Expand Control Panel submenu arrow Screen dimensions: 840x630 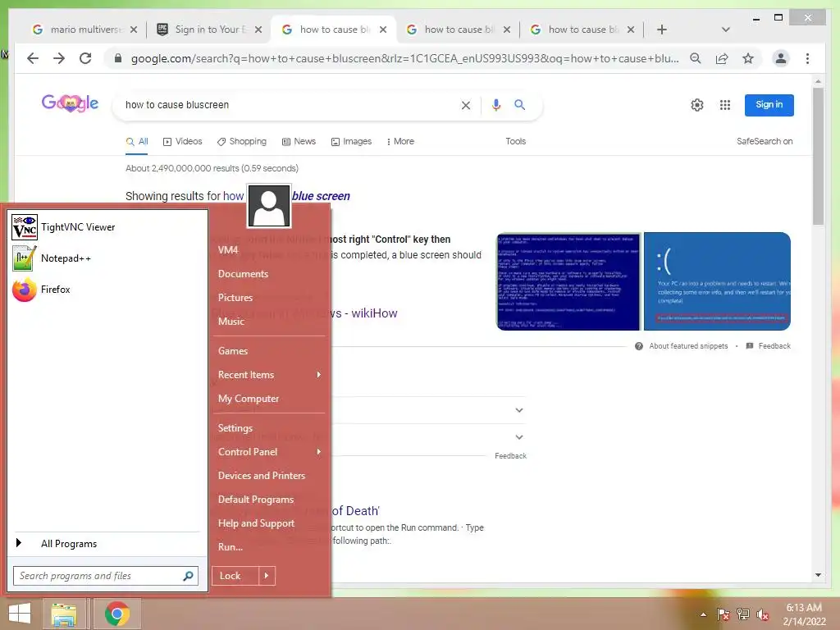point(319,452)
